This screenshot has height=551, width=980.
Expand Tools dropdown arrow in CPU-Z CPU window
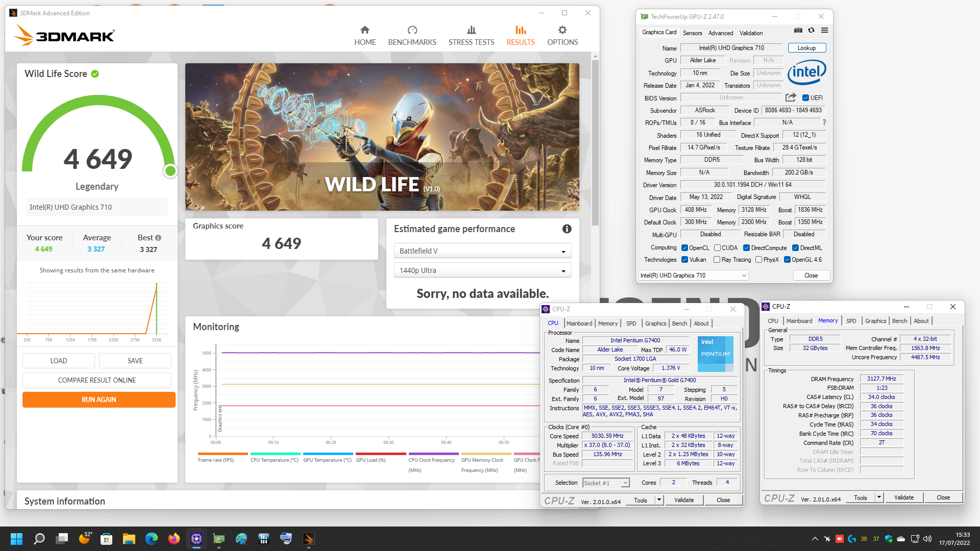pos(659,500)
